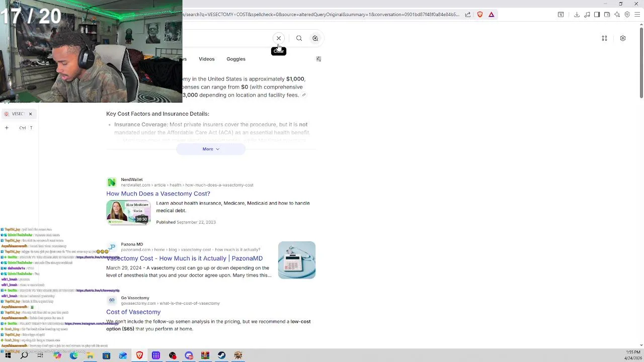Open OBS Studio from taskbar

(x=172, y=355)
